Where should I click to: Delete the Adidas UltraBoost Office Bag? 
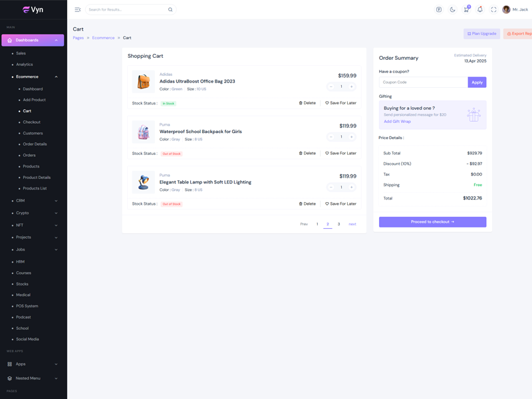tap(307, 103)
